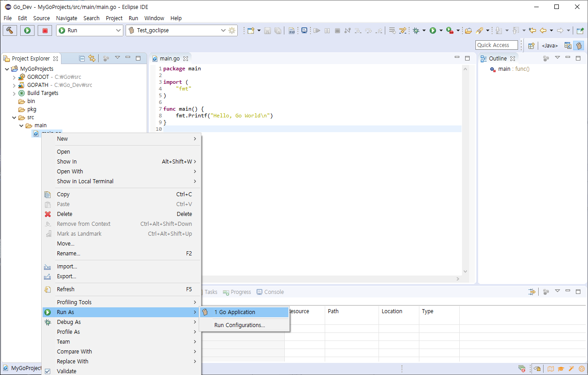
Task: Expand the Build Targets node
Action: coord(14,93)
